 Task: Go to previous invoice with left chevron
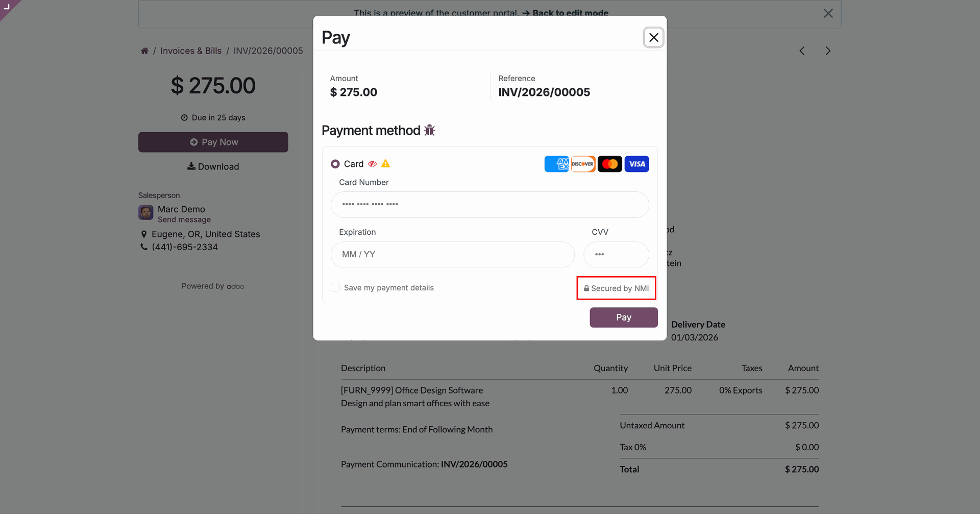point(802,51)
